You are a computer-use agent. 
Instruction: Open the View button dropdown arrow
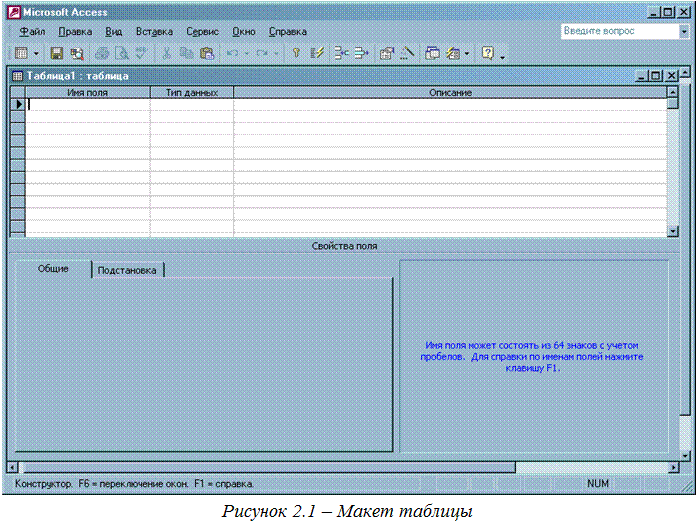click(x=36, y=54)
